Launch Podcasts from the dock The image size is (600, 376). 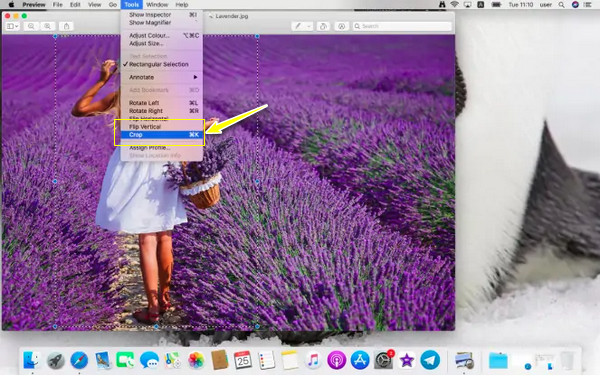[336, 360]
